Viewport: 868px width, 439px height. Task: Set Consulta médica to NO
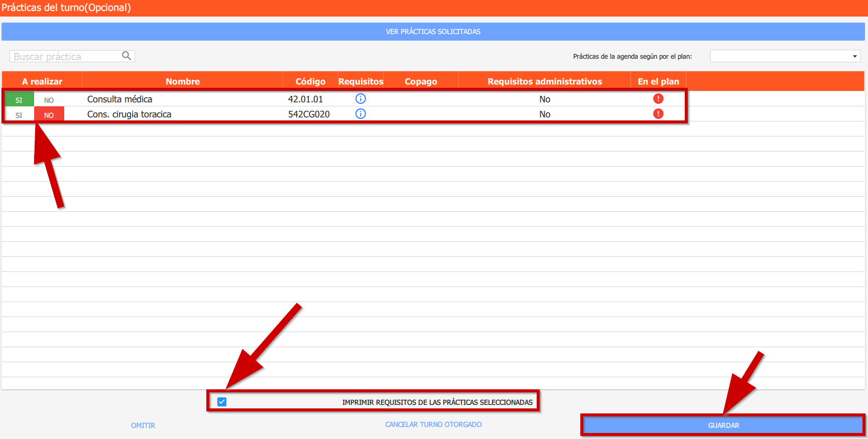(x=49, y=100)
